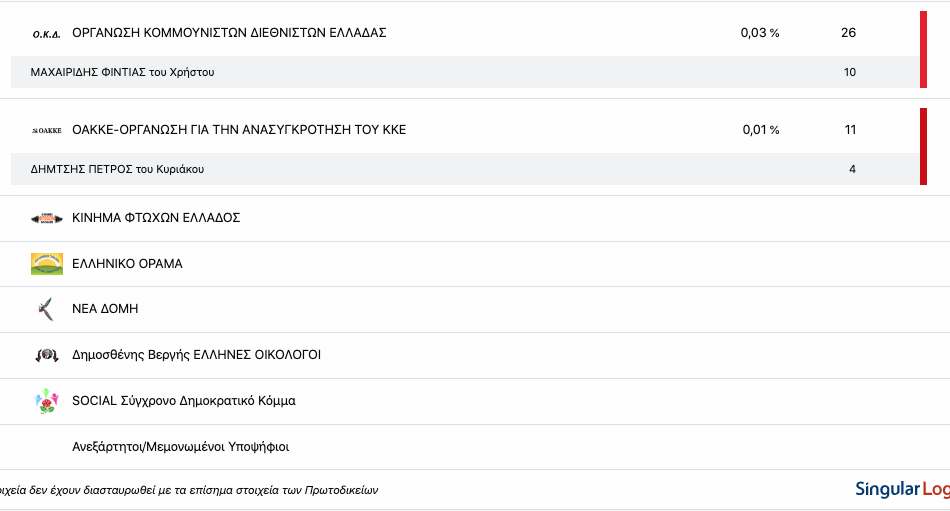Open the ΝΕΑ ΔΟΜΗ party entry
950x511 pixels.
[x=475, y=309]
